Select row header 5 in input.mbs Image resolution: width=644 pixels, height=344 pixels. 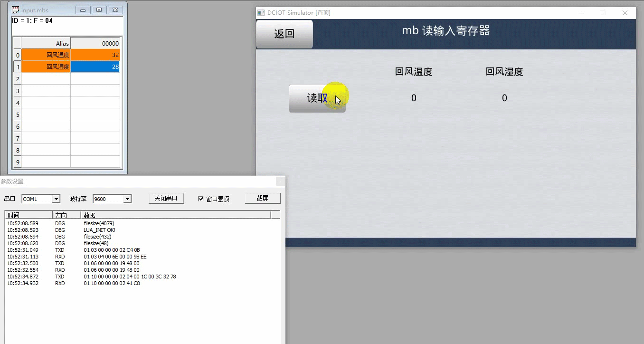pos(18,115)
